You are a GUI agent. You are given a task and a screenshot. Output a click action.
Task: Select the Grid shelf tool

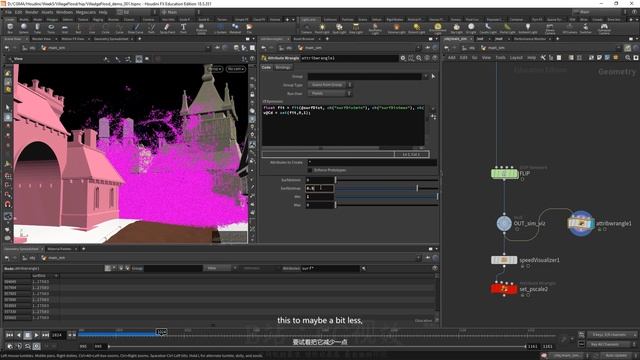[x=64, y=28]
